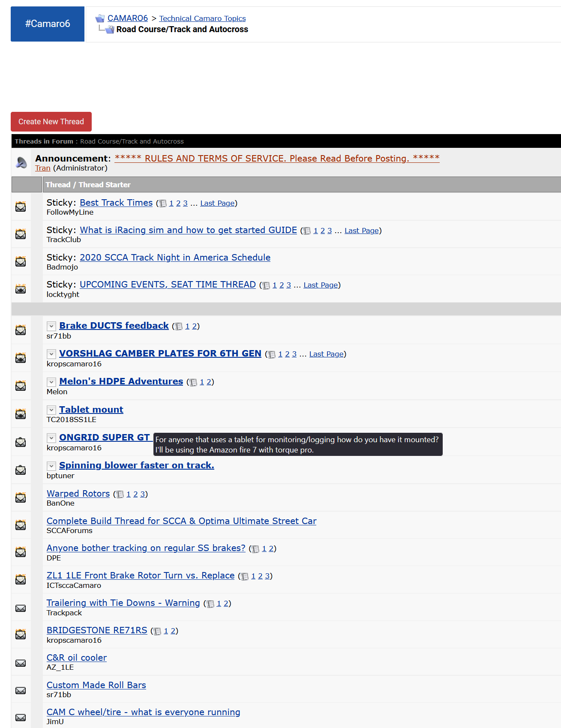Open the Rules and Terms of Service announcement
Screen dimensions: 561x728
[x=277, y=158]
